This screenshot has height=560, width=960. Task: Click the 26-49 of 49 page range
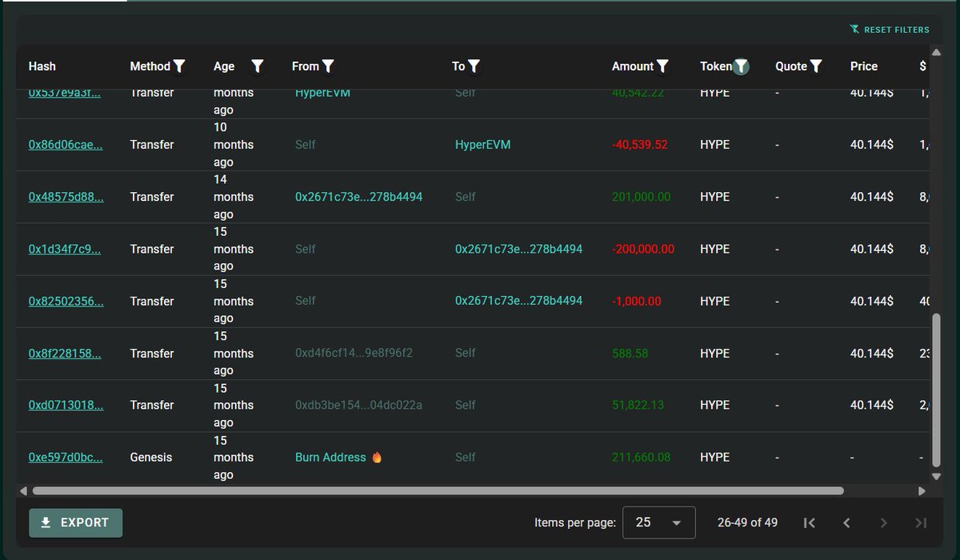coord(747,522)
